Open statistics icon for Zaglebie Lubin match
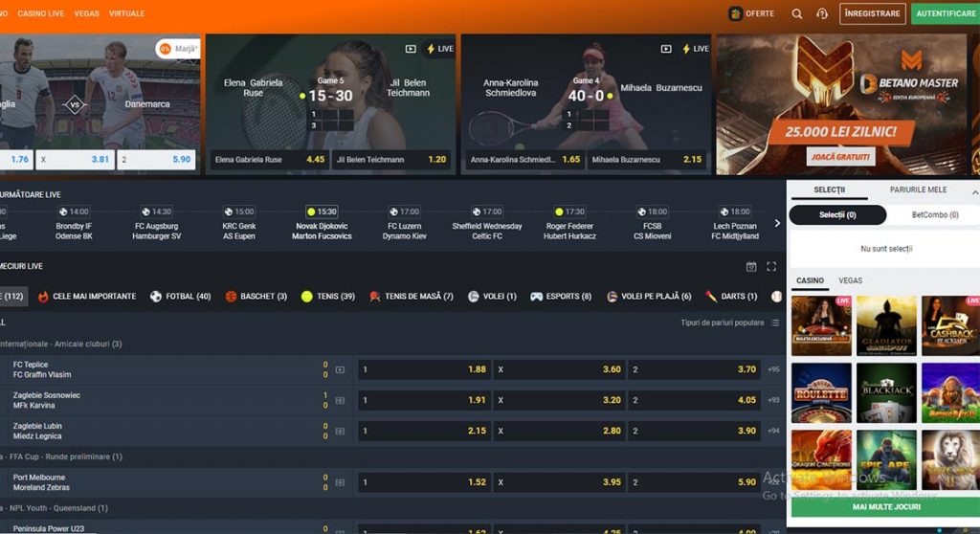Image resolution: width=980 pixels, height=534 pixels. click(x=340, y=431)
